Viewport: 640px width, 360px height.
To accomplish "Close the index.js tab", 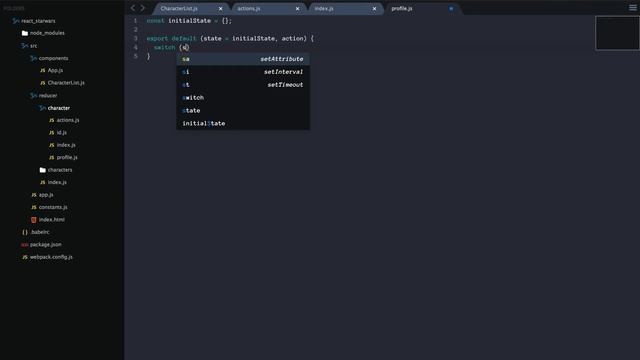I will (x=374, y=9).
